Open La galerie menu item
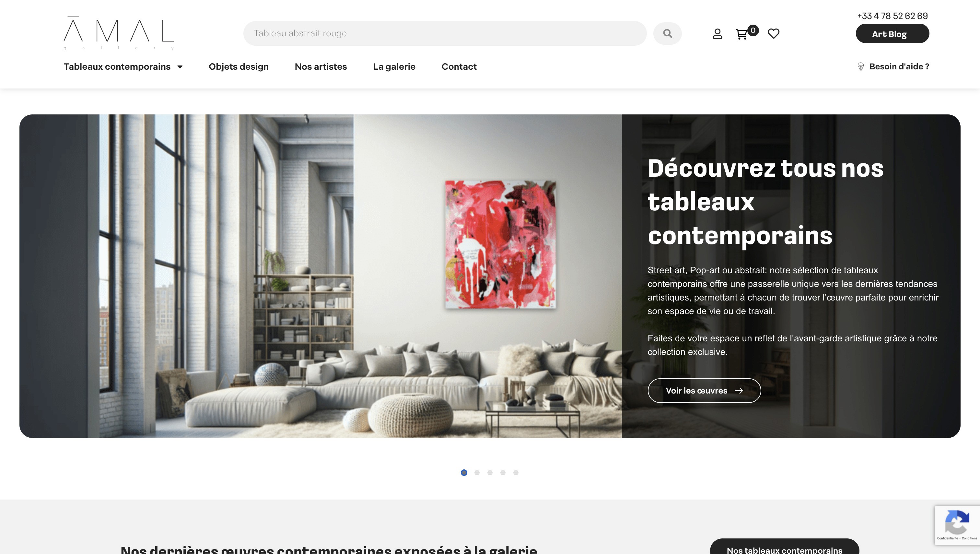This screenshot has height=554, width=980. coord(394,66)
